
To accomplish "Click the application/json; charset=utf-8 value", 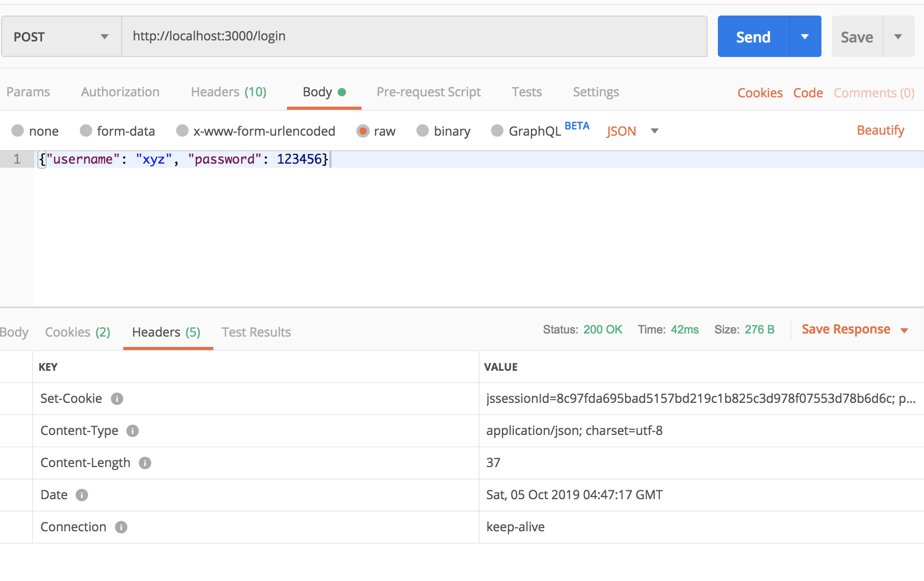I will 574,431.
